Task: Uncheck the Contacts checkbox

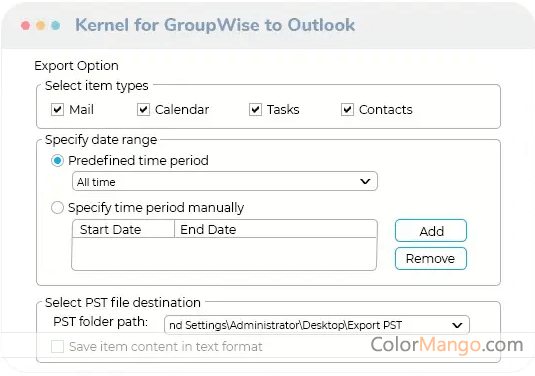Action: [347, 110]
